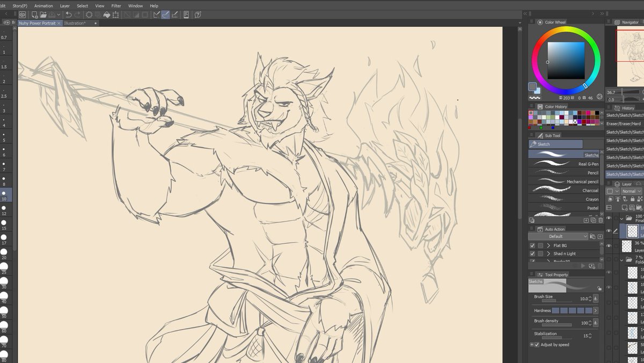Toggle Snap to Ruler icon
Viewport: 644px width, 363px height.
[157, 14]
